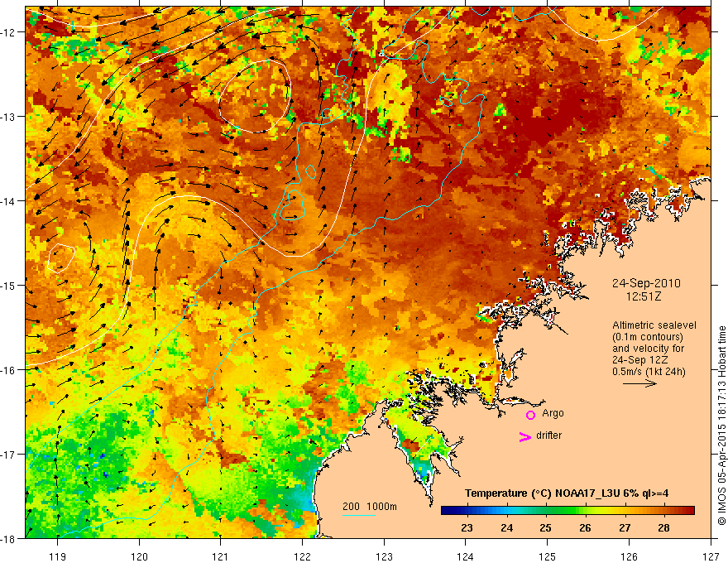This screenshot has height=563, width=728.
Task: Click the "12:51Z" time label
Action: pos(644,296)
